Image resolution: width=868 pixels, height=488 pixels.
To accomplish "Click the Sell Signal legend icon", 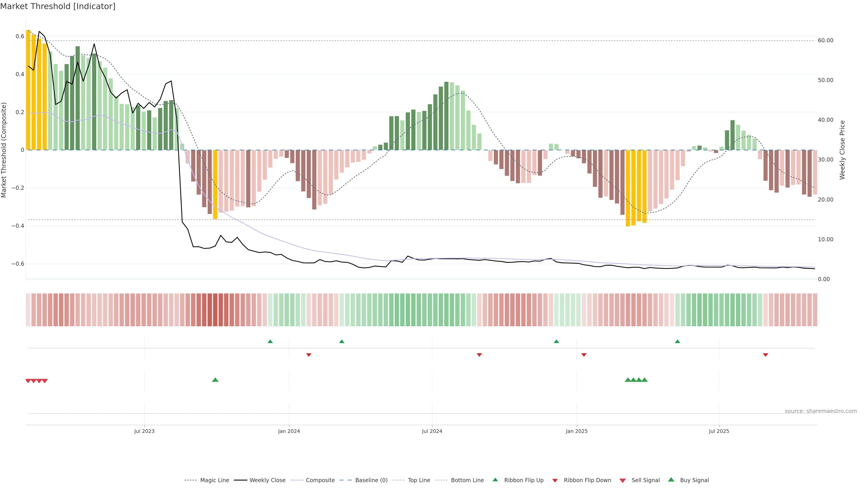I will pyautogui.click(x=622, y=481).
